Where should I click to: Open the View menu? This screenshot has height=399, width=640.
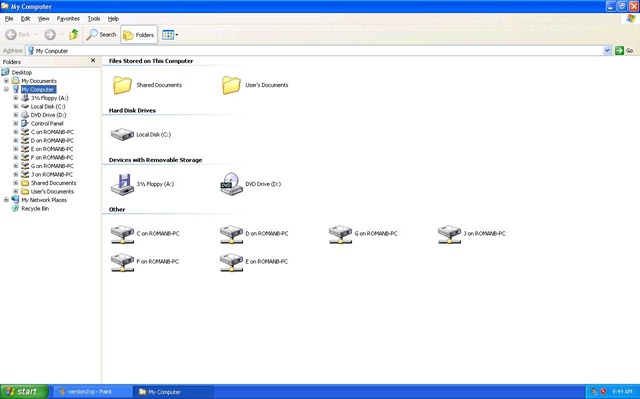[x=43, y=19]
